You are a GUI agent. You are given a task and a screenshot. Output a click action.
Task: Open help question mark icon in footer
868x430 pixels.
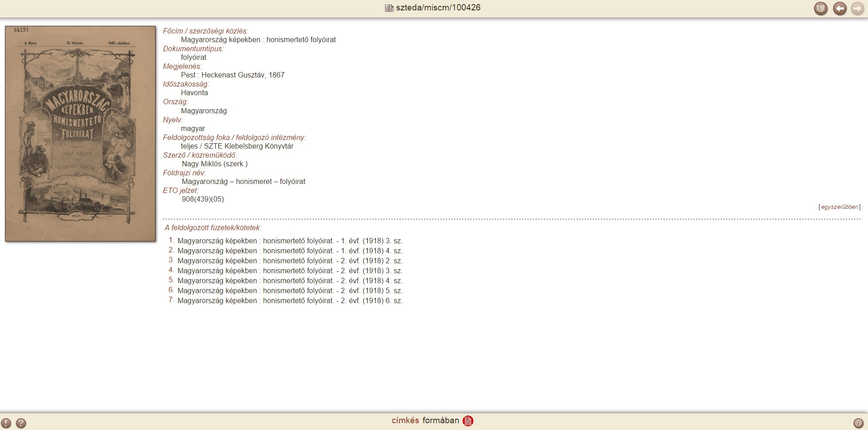click(21, 423)
